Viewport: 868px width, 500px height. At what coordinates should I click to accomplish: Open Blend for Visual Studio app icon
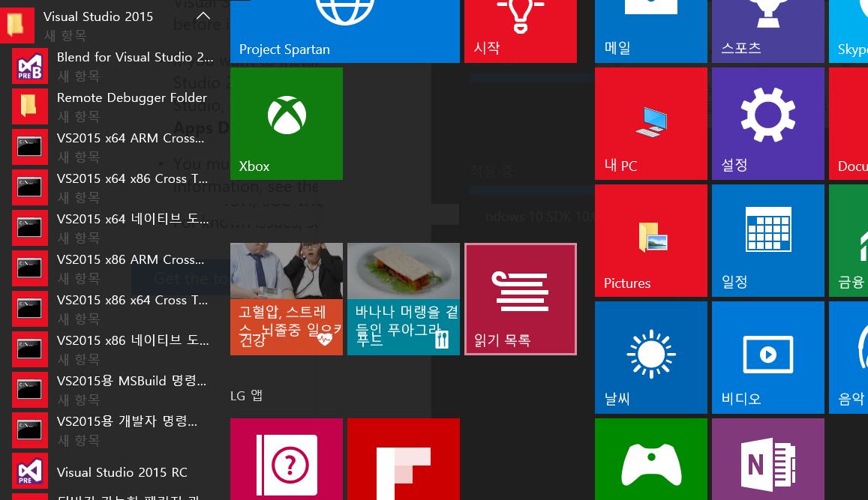coord(30,67)
